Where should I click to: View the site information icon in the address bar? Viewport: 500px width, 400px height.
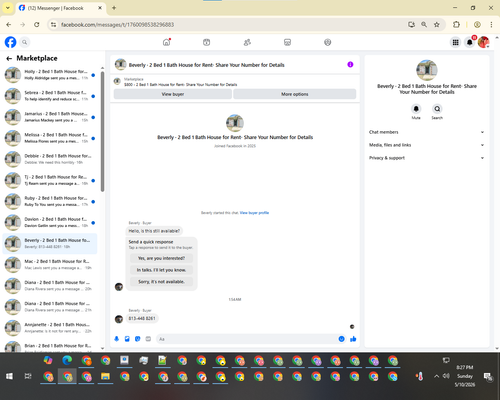click(53, 24)
